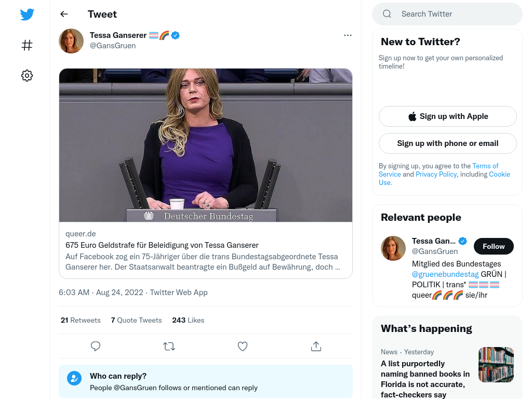
Task: Open the queer.de article link card
Action: click(206, 174)
